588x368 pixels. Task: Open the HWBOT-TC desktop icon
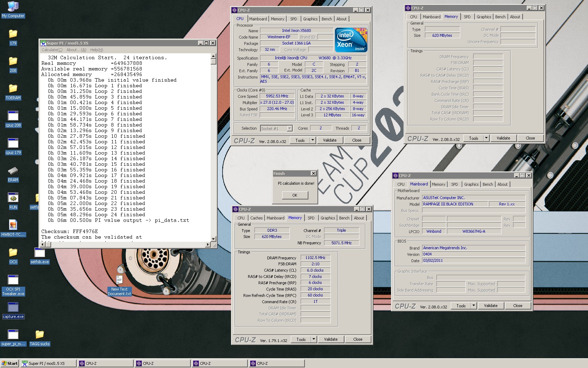click(13, 228)
